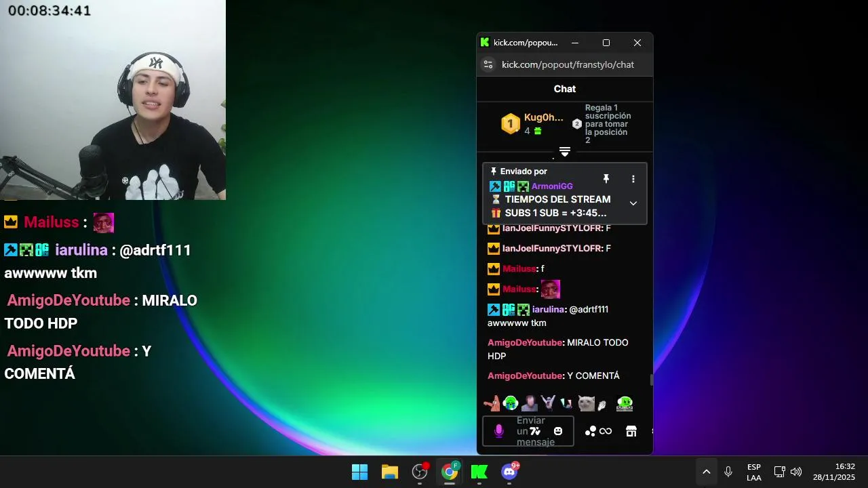Open the emoji picker smiley in chat

coord(558,431)
